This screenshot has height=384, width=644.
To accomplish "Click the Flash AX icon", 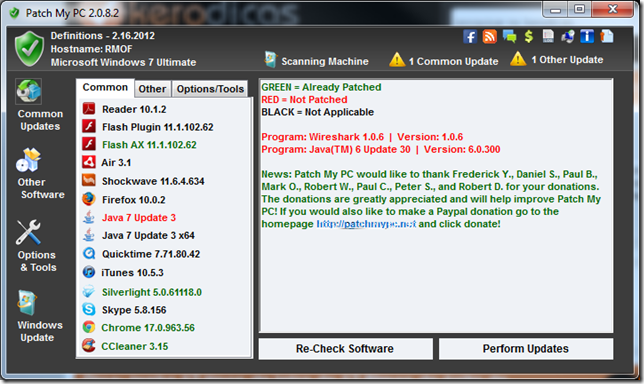I will click(x=89, y=144).
